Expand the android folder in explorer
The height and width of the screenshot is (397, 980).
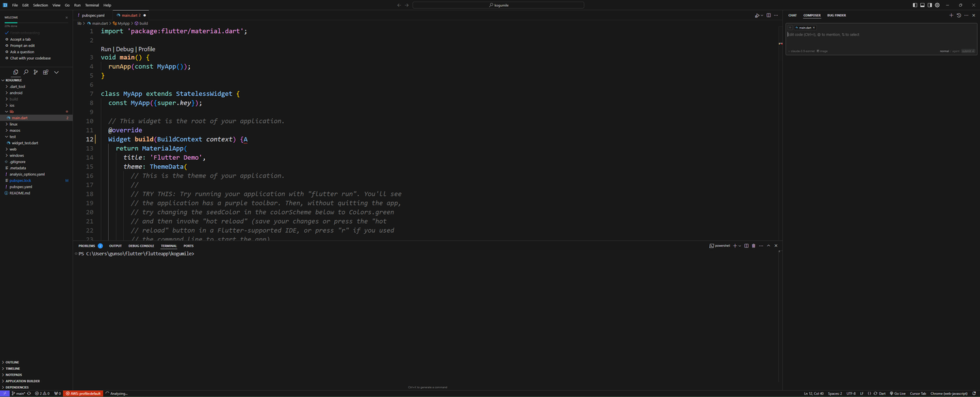pyautogui.click(x=16, y=92)
